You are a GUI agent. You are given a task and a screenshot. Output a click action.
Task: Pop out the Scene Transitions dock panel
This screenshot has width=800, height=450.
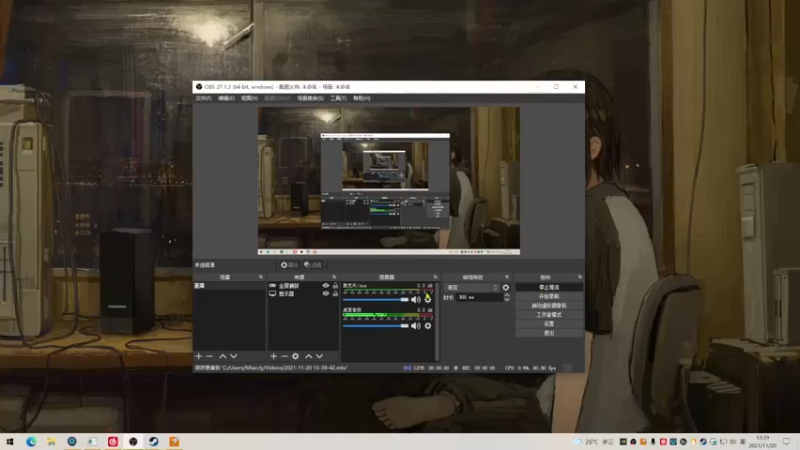[x=507, y=277]
